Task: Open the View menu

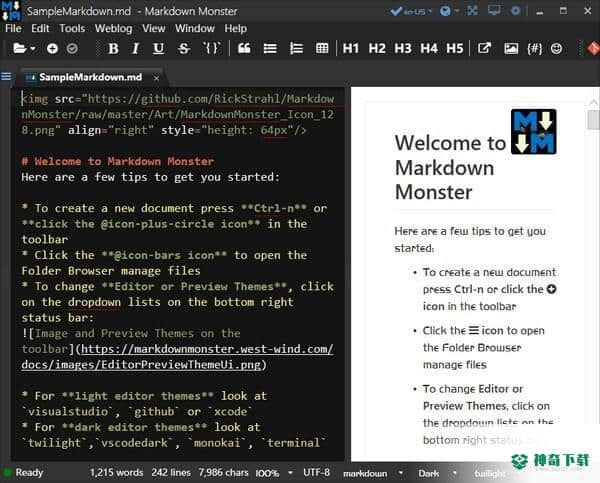Action: tap(154, 29)
